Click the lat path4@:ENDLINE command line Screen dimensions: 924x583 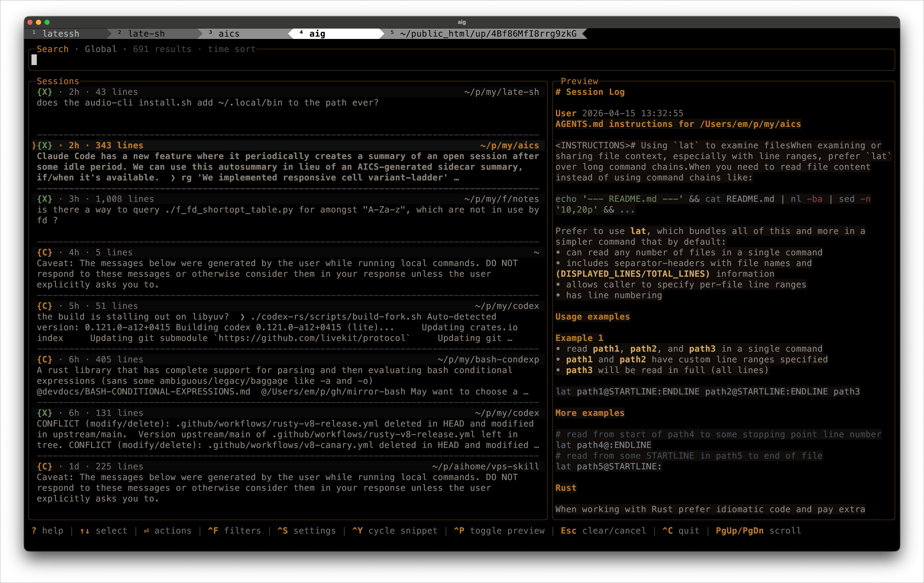point(603,445)
